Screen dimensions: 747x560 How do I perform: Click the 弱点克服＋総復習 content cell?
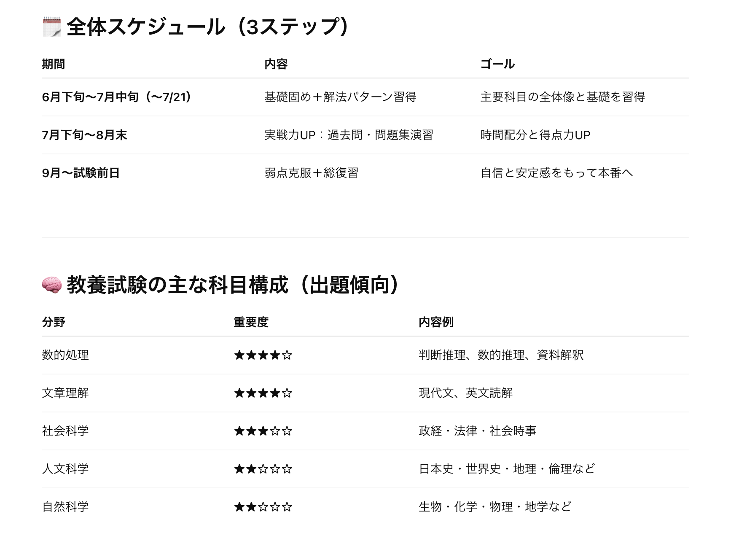(x=312, y=173)
